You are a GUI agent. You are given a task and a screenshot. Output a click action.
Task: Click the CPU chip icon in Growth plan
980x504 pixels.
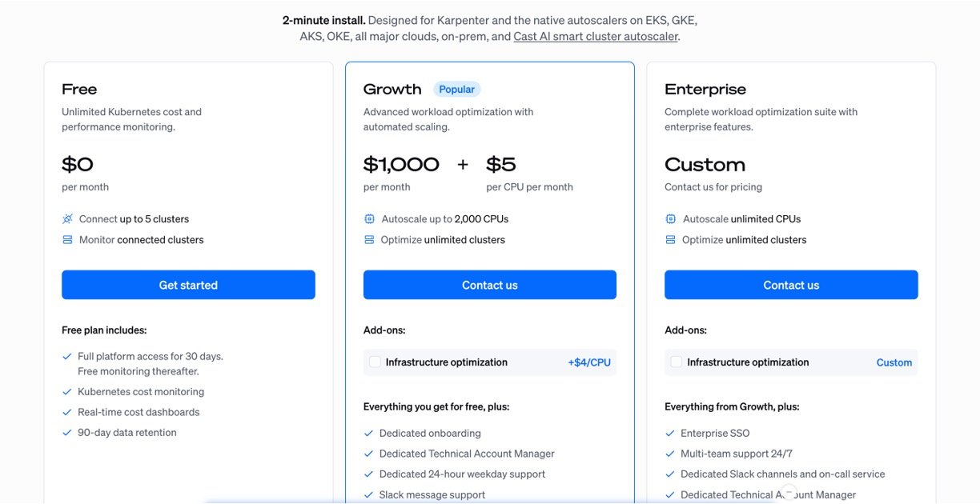pyautogui.click(x=369, y=219)
